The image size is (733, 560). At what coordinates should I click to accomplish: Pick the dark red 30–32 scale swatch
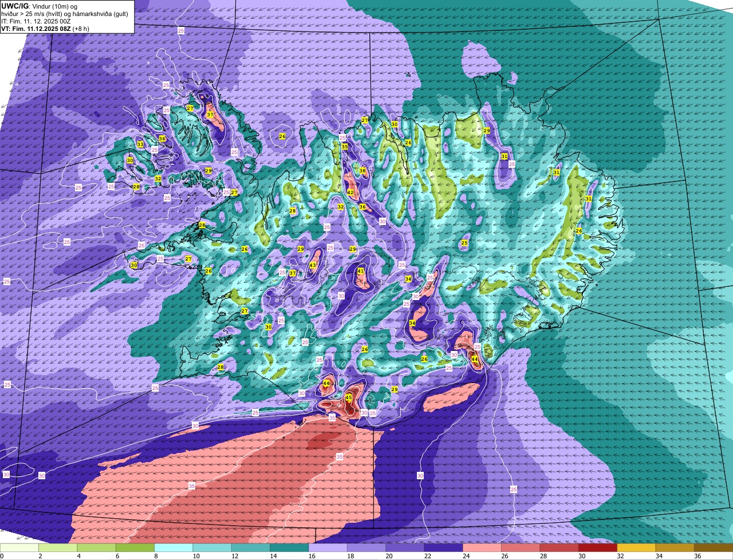pos(597,547)
